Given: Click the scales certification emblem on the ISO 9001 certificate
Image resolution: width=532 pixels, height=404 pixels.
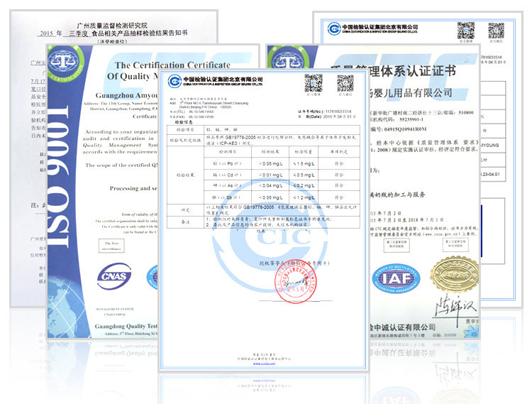Looking at the screenshot, I should 65,64.
